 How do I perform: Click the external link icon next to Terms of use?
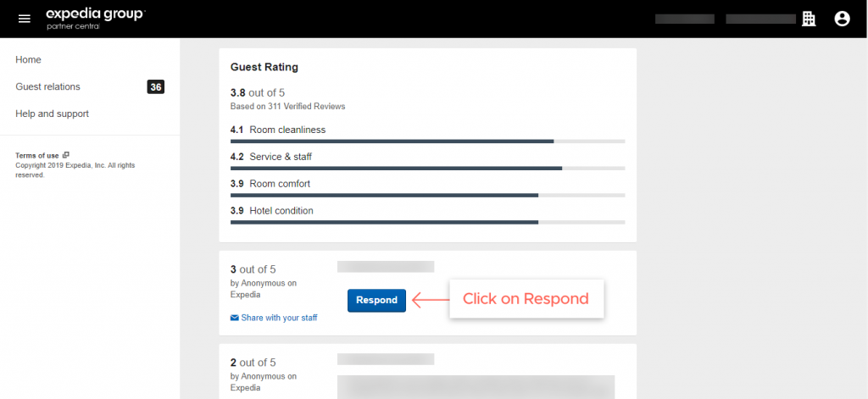click(x=66, y=155)
